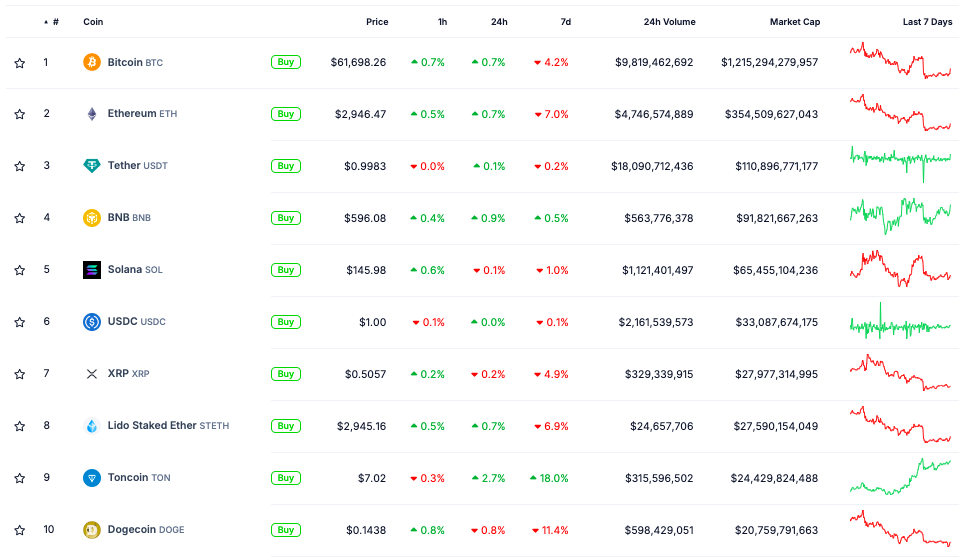Star Bitcoin as a favorite
Screen dimensions: 966x560
tap(19, 63)
